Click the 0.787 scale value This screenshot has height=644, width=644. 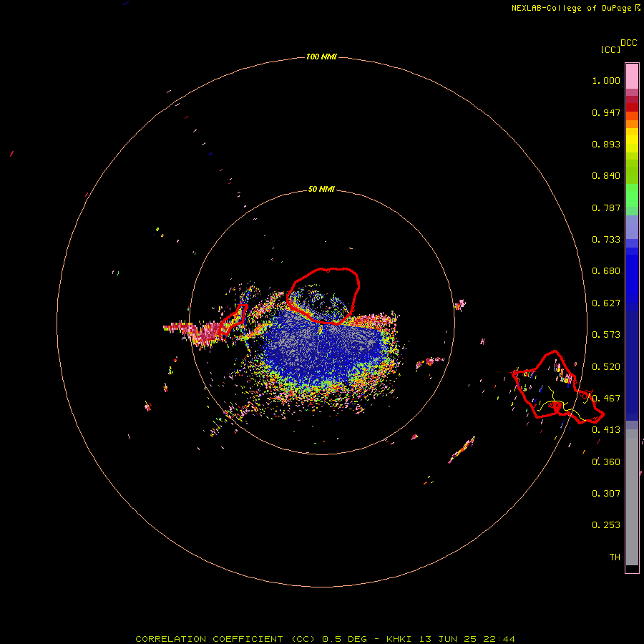(x=606, y=208)
